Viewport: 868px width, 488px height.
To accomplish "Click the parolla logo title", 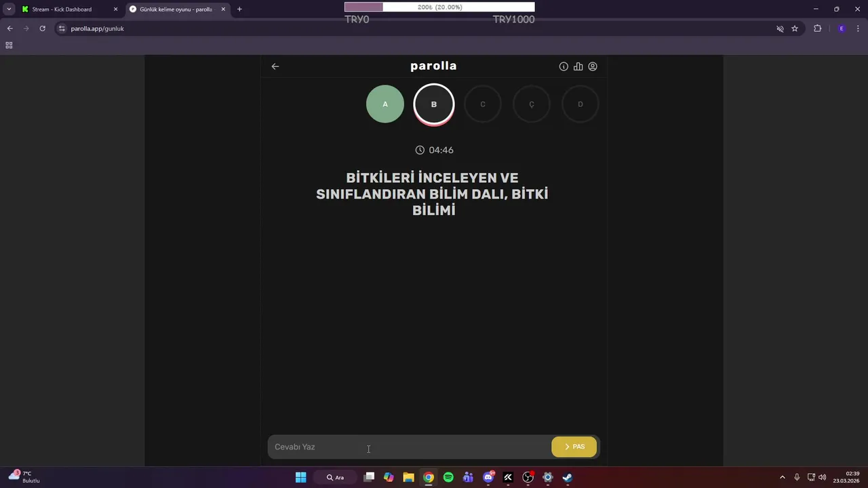I will pos(433,66).
